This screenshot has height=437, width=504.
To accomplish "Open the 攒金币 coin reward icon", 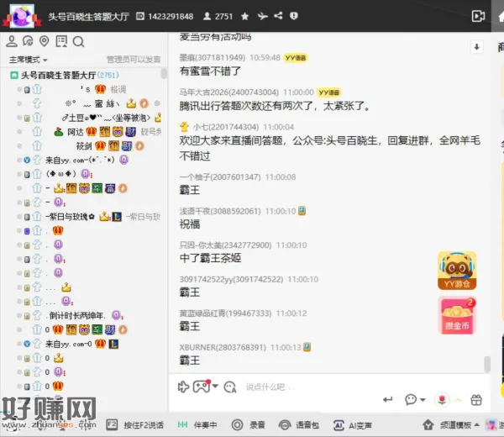I will [457, 315].
